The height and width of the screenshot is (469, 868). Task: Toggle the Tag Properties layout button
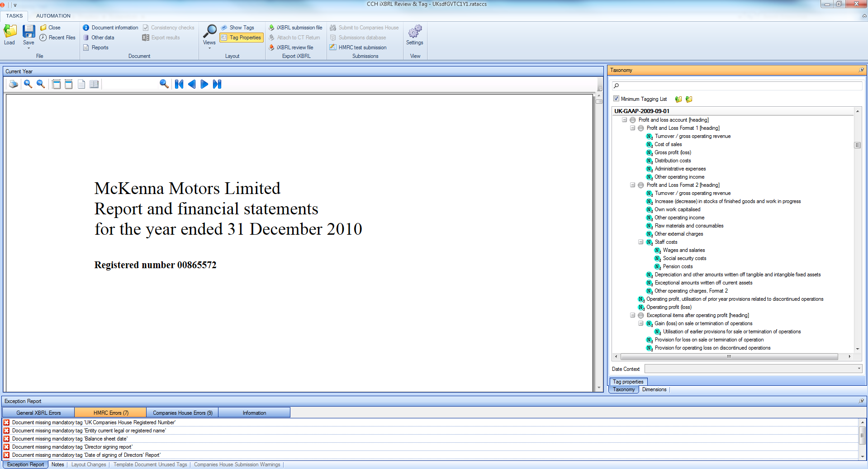(x=242, y=38)
